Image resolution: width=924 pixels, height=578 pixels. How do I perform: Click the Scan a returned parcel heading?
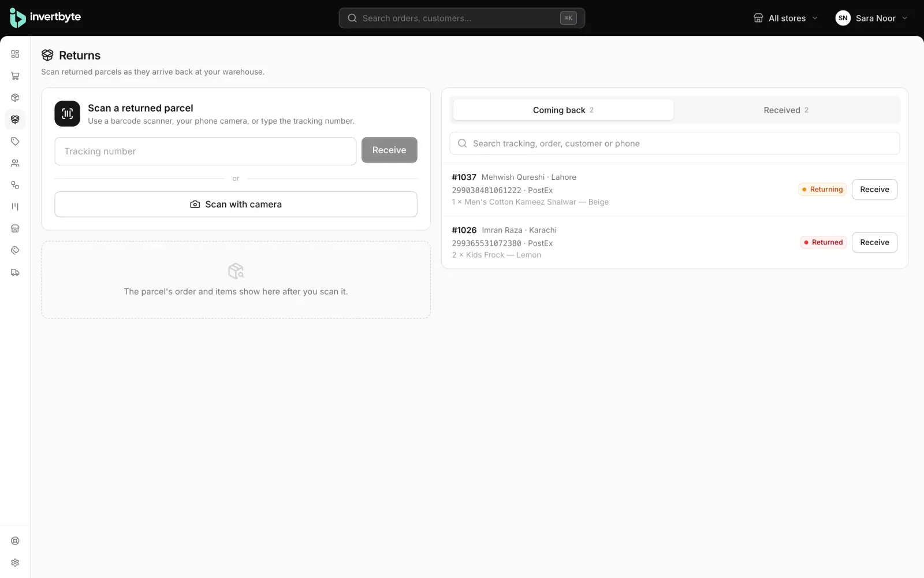pos(140,108)
